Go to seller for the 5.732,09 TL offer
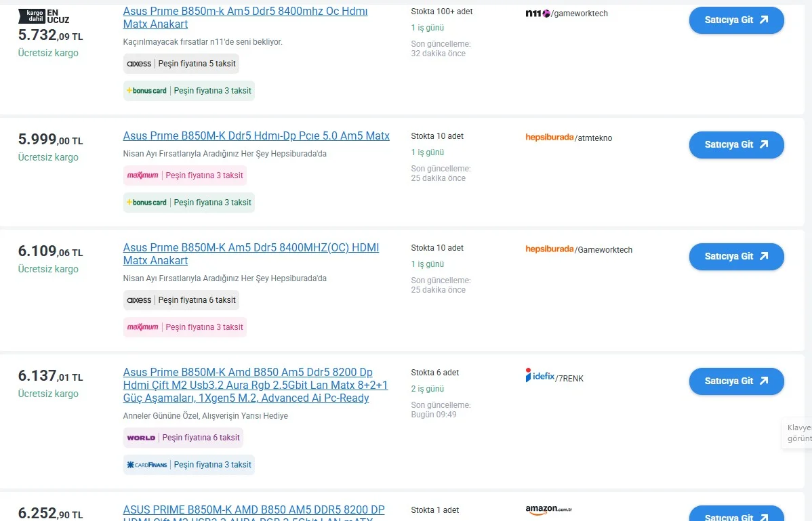 (x=736, y=20)
